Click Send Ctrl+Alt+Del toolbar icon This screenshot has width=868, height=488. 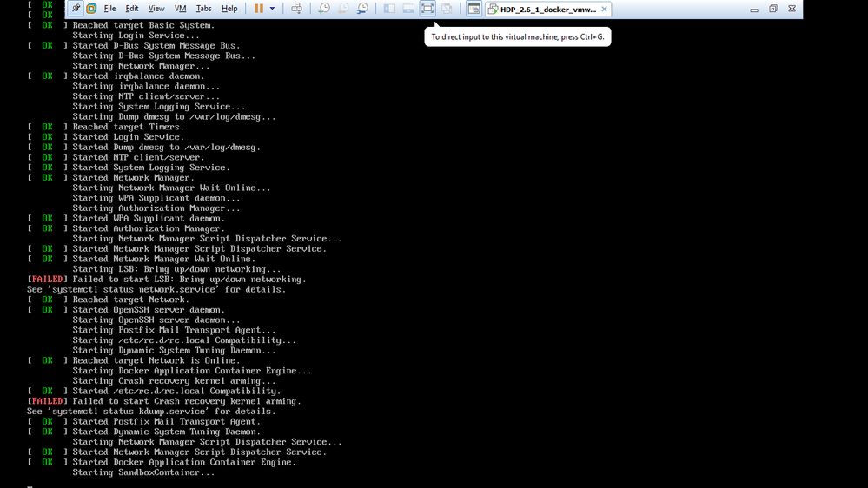click(x=296, y=9)
